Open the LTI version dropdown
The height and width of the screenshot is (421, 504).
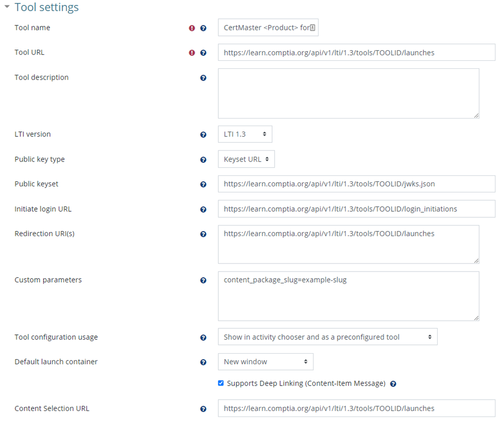pos(245,134)
